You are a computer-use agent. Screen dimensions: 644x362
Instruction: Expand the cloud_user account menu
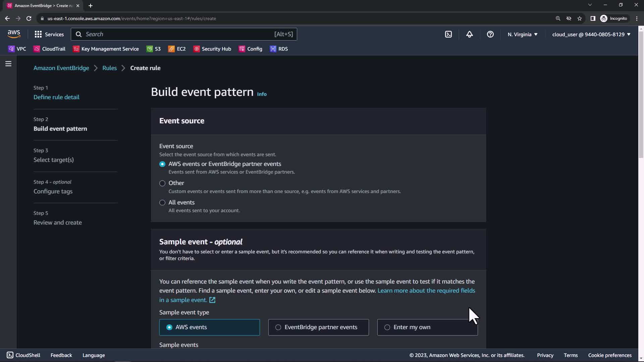(591, 34)
